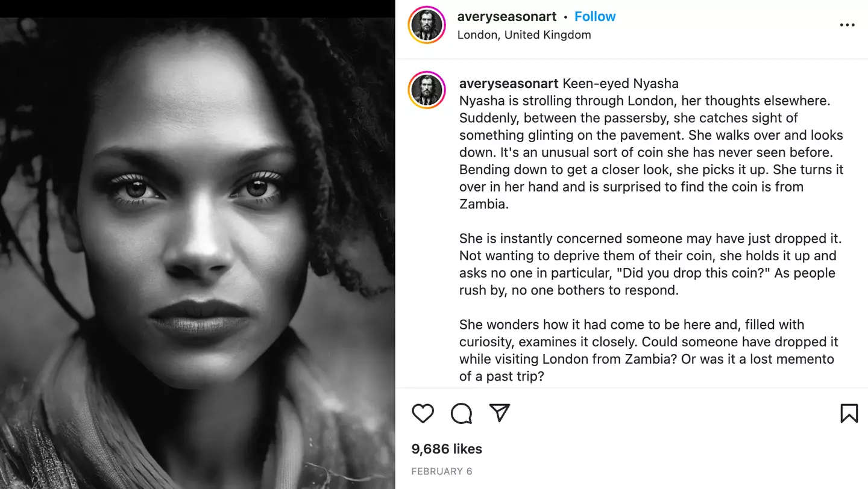Image resolution: width=868 pixels, height=489 pixels.
Task: Share the post with the paper plane icon
Action: [500, 413]
